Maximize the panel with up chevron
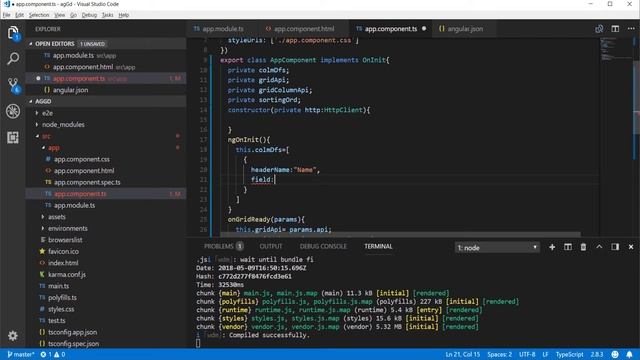 [599, 247]
